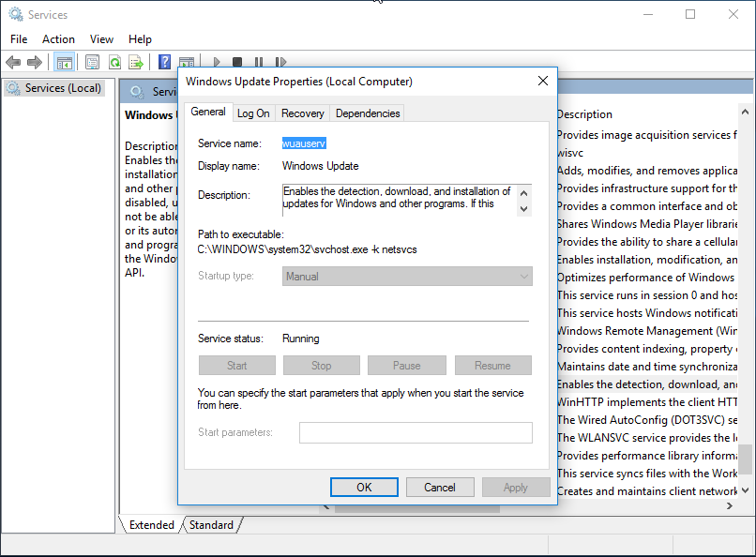Select the row 'Provides image acquisition services'
This screenshot has width=756, height=557.
coord(647,135)
